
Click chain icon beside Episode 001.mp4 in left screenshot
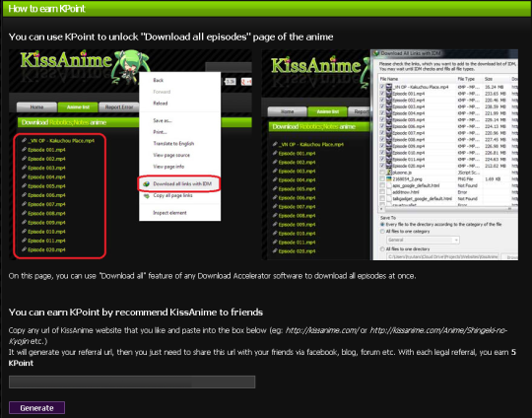24,150
